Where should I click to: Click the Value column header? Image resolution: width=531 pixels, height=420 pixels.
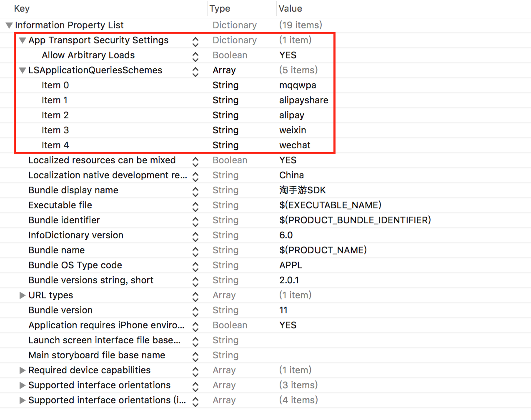(290, 9)
